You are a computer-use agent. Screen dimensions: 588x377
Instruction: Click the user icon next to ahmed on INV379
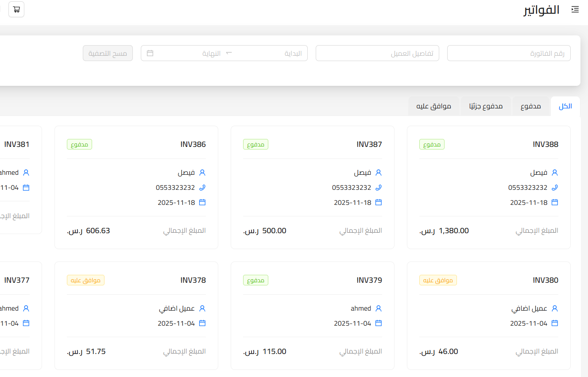[379, 308]
